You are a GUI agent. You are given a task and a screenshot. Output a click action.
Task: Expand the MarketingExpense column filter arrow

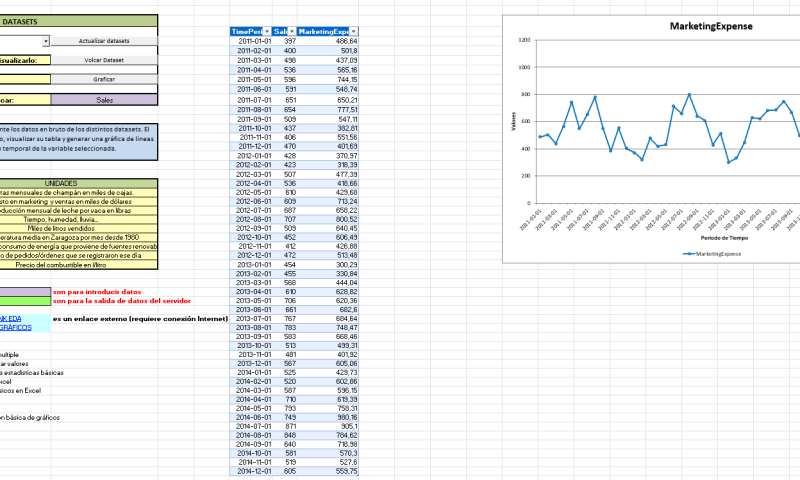(354, 32)
